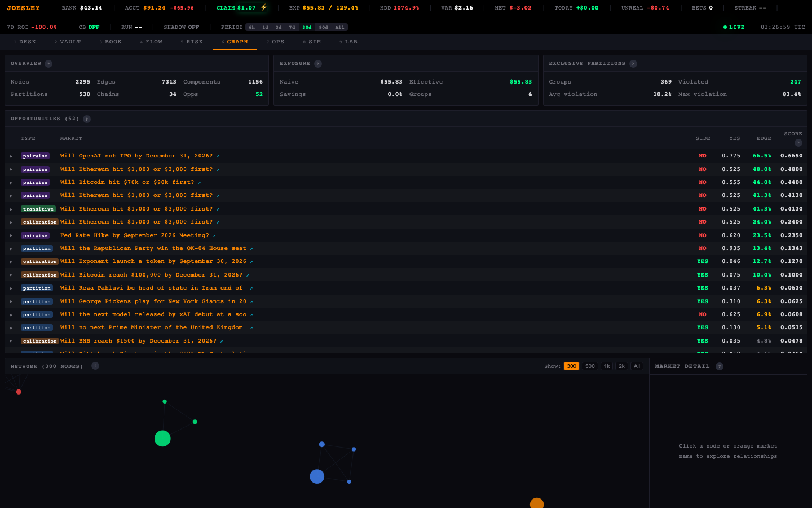Image resolution: width=812 pixels, height=508 pixels.
Task: Open external link arrow for Bitcoin $70k or $90k
Action: click(200, 183)
